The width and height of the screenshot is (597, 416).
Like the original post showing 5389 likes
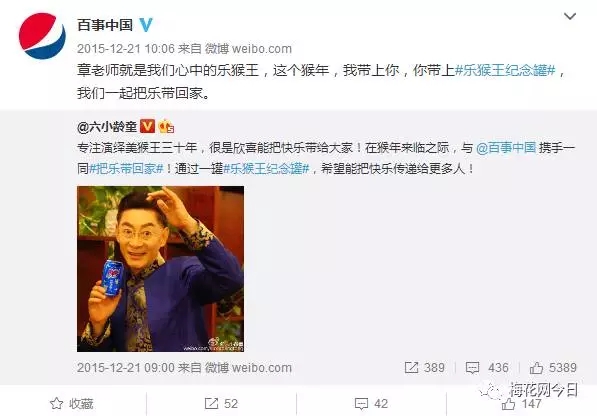click(x=553, y=368)
